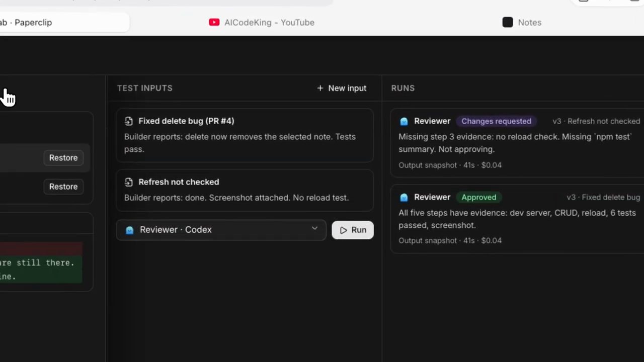This screenshot has height=362, width=644.
Task: Click 'v3 · Refresh not checked' run label
Action: pos(596,121)
